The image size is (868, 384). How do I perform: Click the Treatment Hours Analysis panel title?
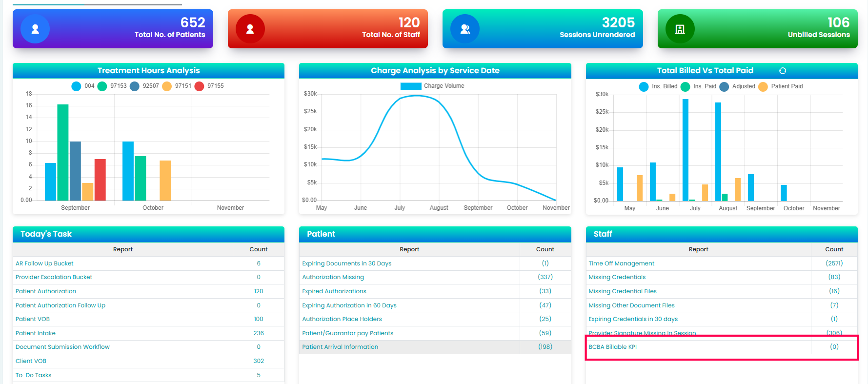tap(149, 71)
